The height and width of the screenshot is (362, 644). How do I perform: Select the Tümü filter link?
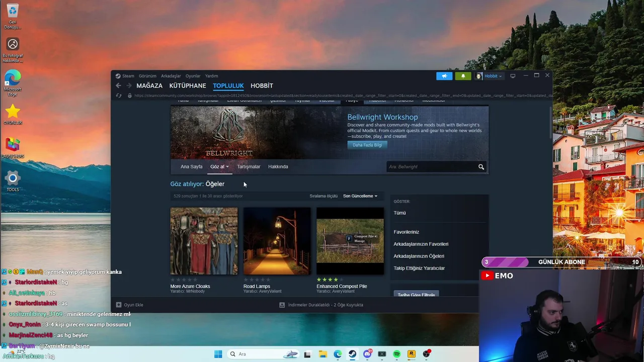click(399, 213)
